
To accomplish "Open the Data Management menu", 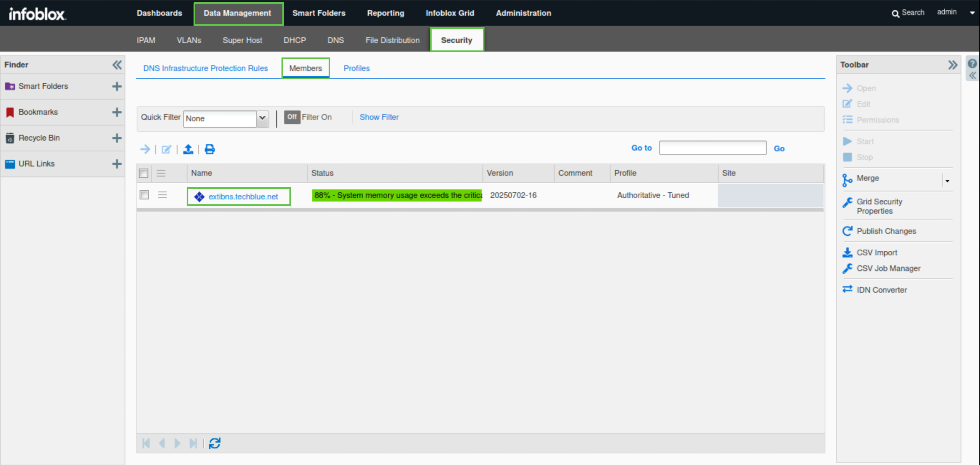I will [x=238, y=13].
